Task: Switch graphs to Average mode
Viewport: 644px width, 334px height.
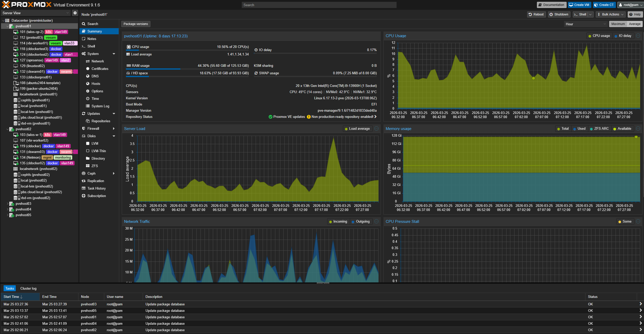Action: pos(634,24)
